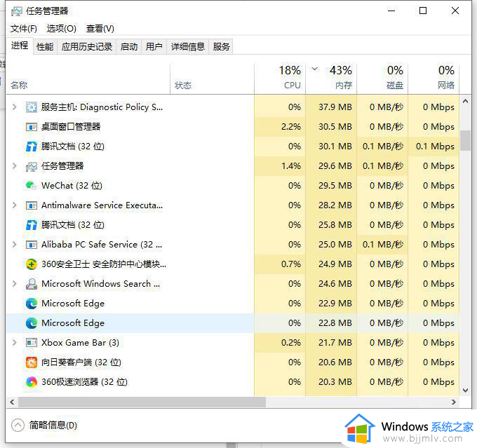Sort by the 磁盘 column header
The height and width of the screenshot is (448, 477).
point(382,78)
